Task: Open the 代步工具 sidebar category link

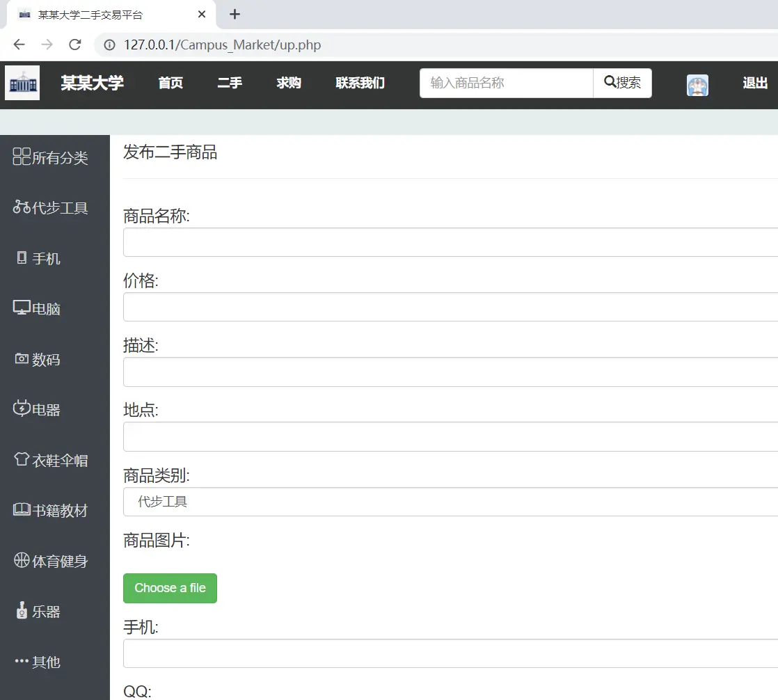Action: coord(60,208)
